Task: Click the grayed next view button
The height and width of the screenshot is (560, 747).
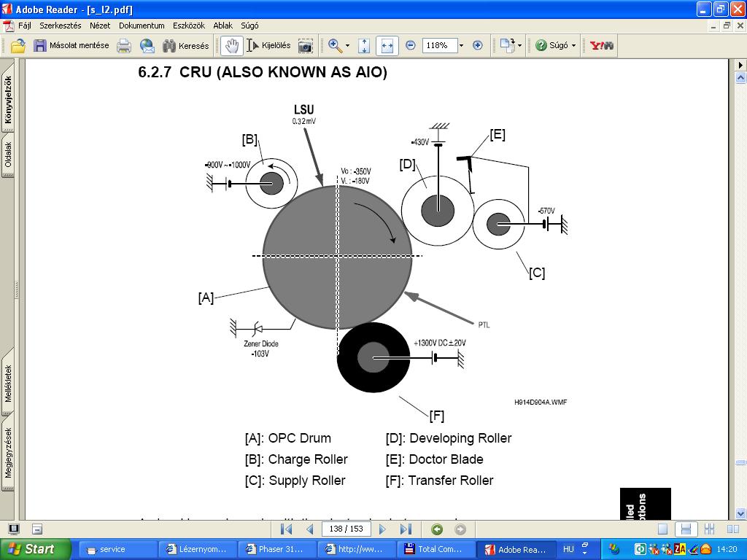Action: pos(460,529)
